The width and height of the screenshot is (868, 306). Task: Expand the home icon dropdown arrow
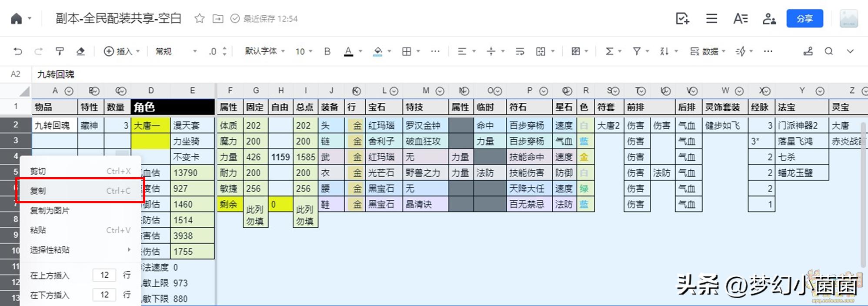pyautogui.click(x=30, y=19)
